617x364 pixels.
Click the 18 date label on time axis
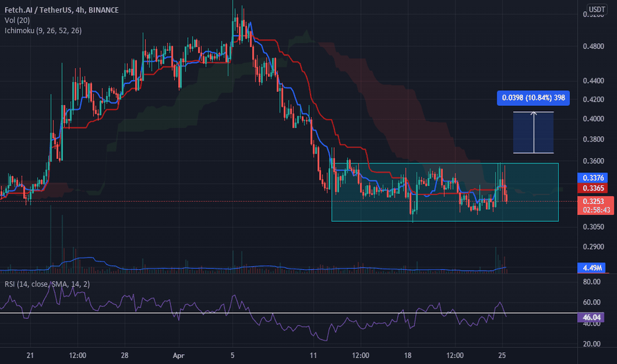(x=408, y=355)
